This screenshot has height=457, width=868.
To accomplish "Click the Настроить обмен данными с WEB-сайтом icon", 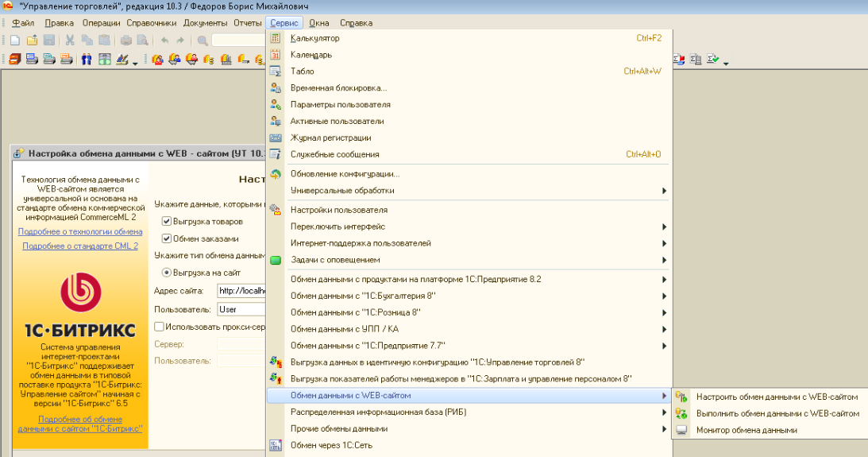I will coord(681,397).
